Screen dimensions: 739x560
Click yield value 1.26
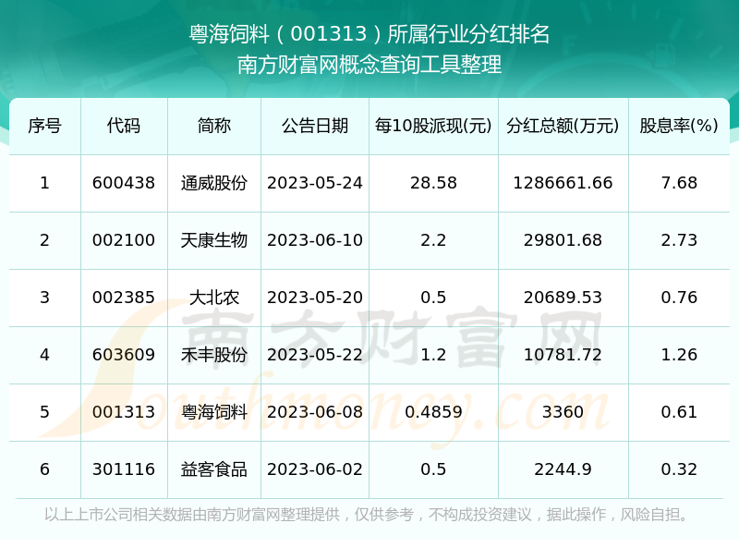(x=679, y=355)
